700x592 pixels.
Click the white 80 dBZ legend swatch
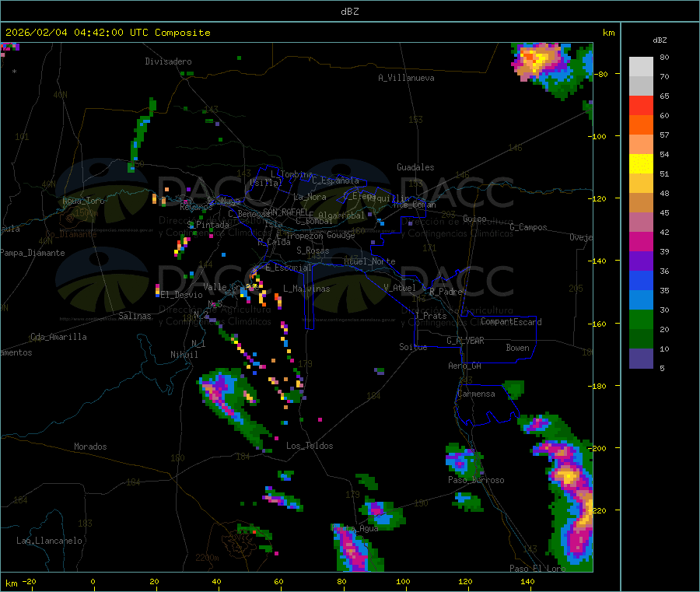[x=641, y=67]
